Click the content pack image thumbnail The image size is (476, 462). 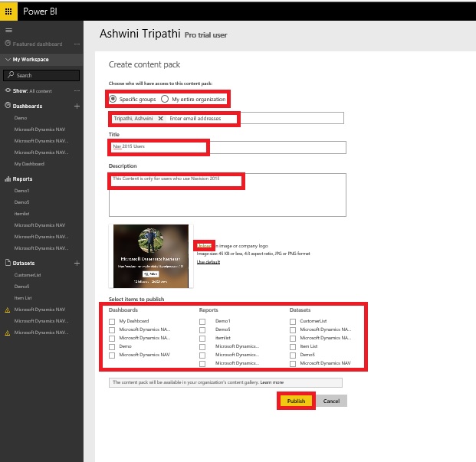[150, 256]
